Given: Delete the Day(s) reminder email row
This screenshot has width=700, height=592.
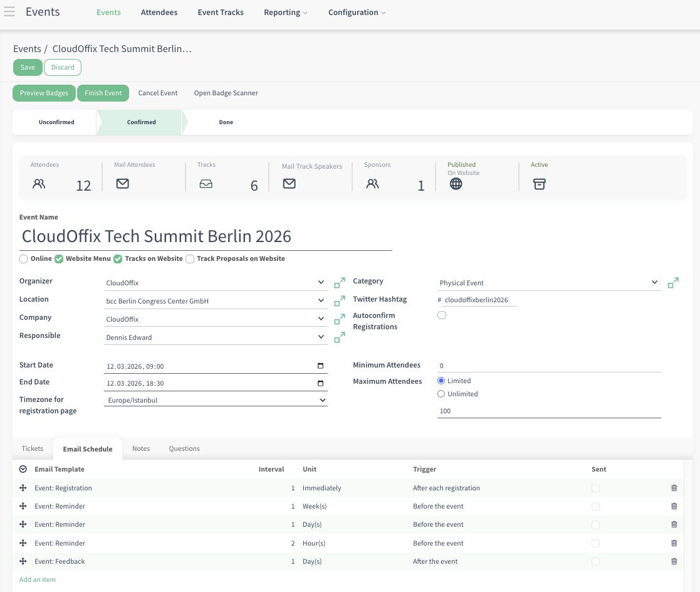Looking at the screenshot, I should (674, 524).
